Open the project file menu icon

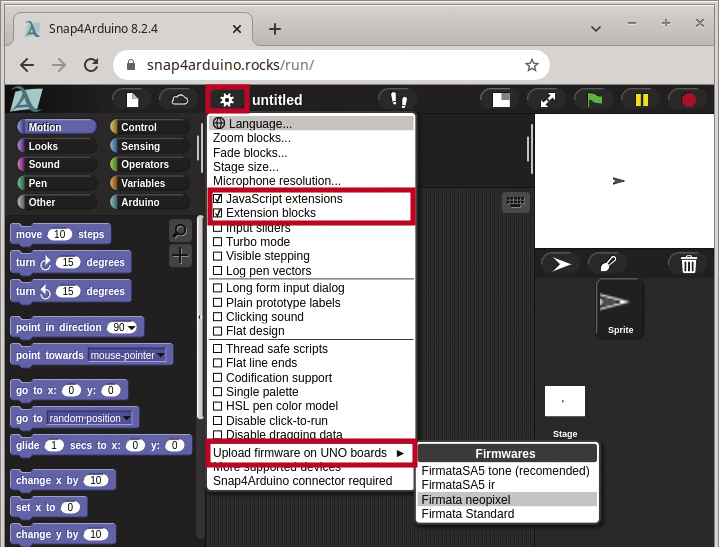pos(132,99)
